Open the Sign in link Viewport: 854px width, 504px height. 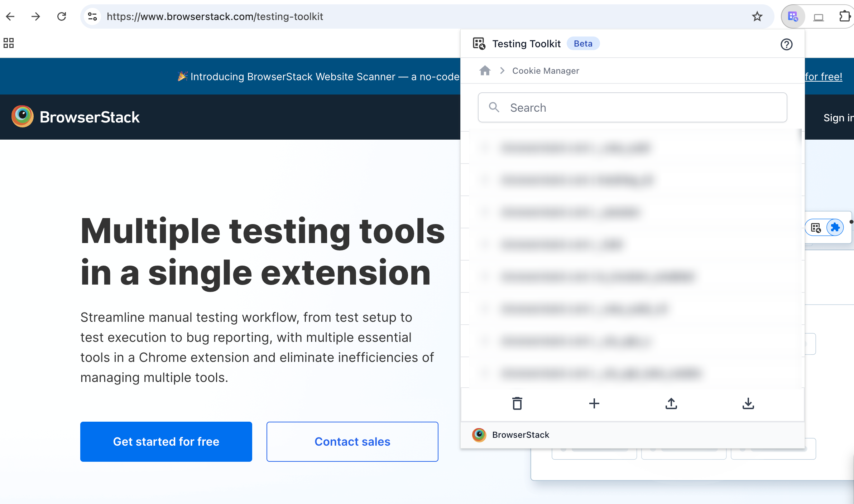pyautogui.click(x=838, y=117)
